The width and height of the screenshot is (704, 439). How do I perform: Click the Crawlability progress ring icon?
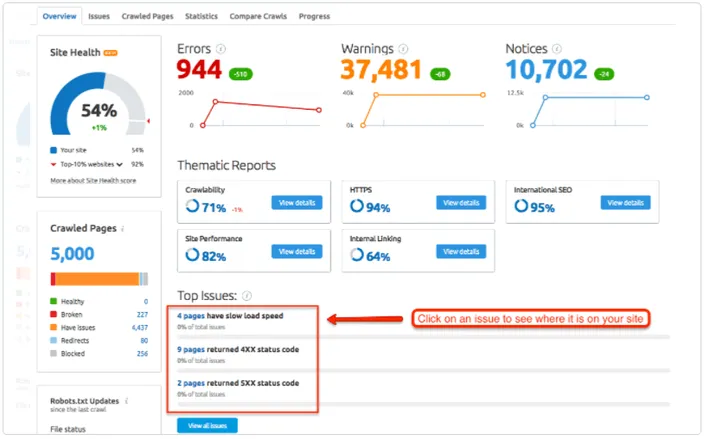pyautogui.click(x=192, y=206)
